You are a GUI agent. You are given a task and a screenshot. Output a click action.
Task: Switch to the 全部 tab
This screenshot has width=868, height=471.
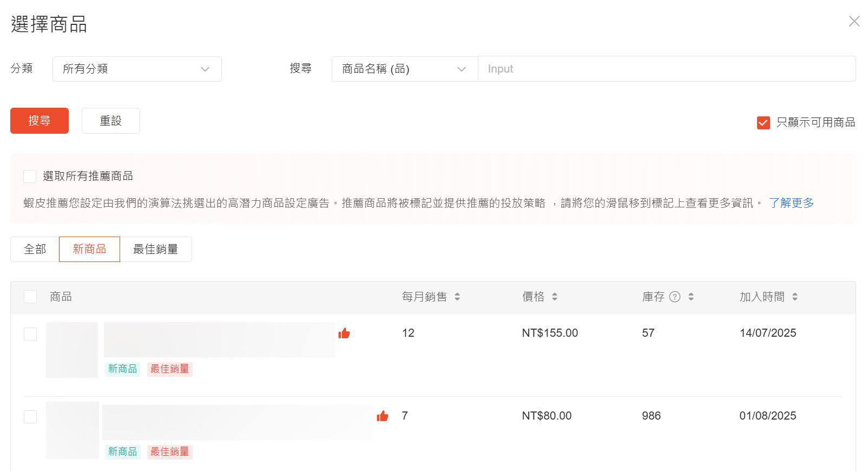[x=35, y=250]
